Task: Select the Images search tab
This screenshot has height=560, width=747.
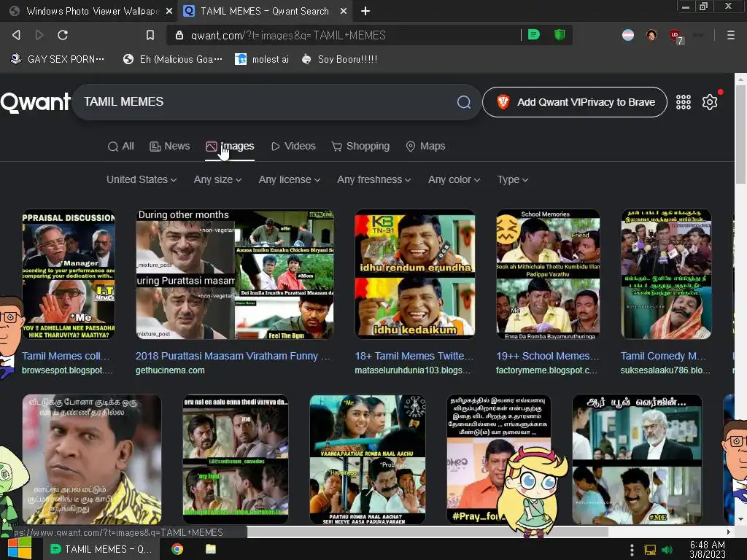Action: click(x=230, y=146)
